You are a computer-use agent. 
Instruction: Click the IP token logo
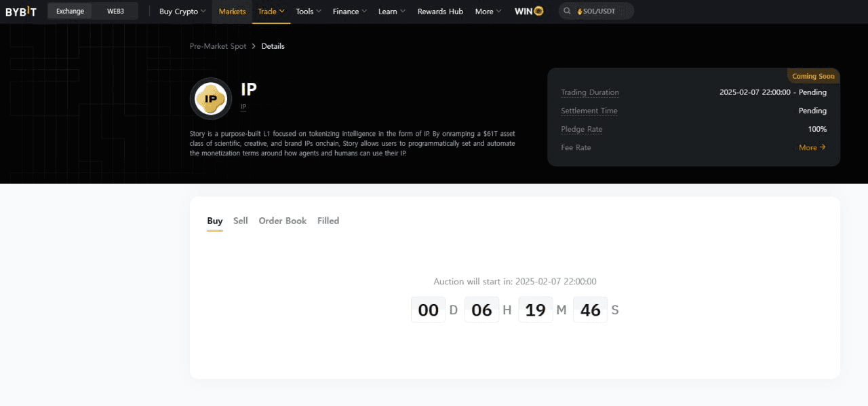(x=211, y=98)
